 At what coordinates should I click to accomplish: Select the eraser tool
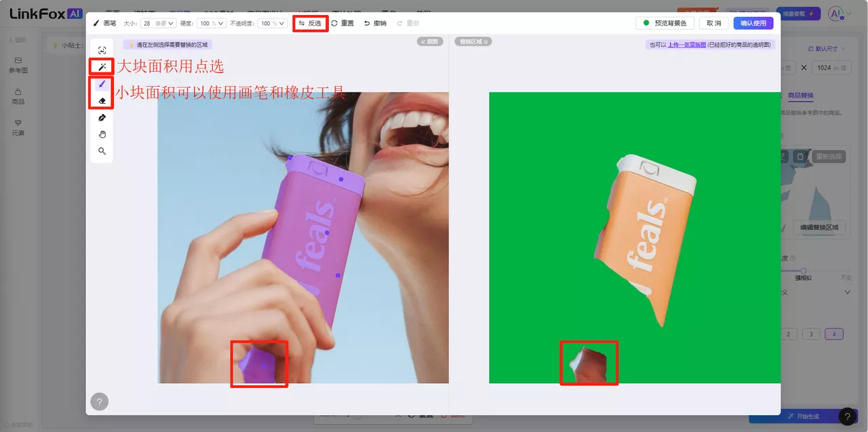102,100
